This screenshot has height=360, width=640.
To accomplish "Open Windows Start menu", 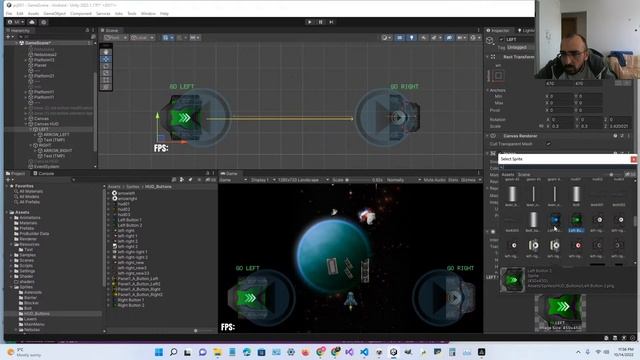I will [x=159, y=352].
